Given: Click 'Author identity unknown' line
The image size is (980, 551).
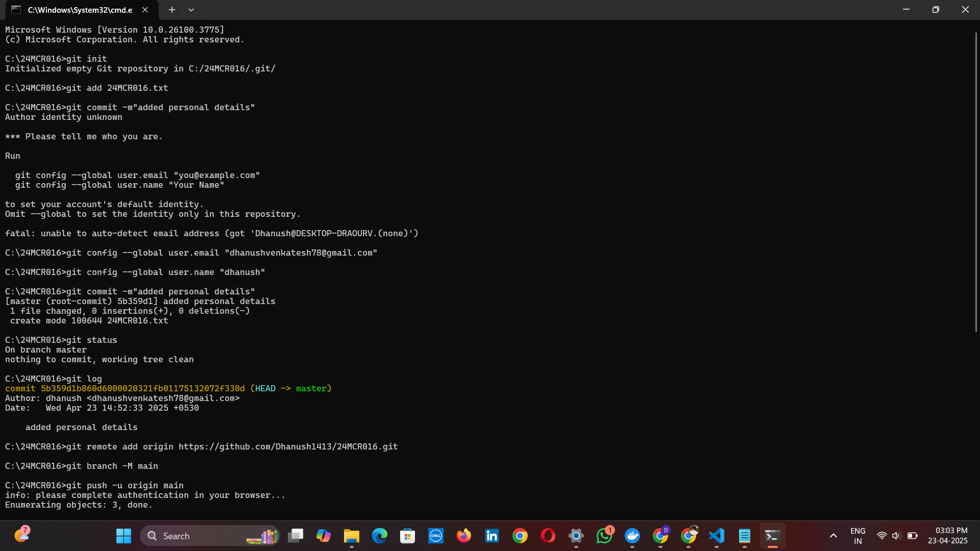Looking at the screenshot, I should coord(64,117).
